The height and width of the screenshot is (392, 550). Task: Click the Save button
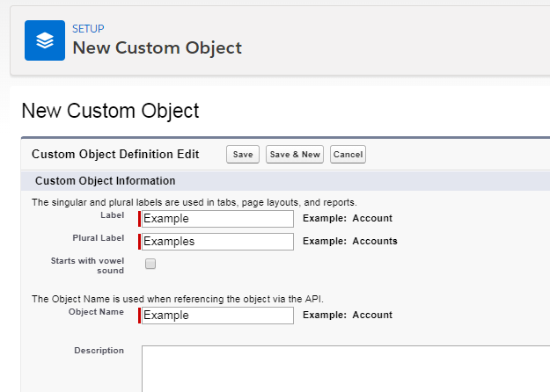[x=243, y=155]
